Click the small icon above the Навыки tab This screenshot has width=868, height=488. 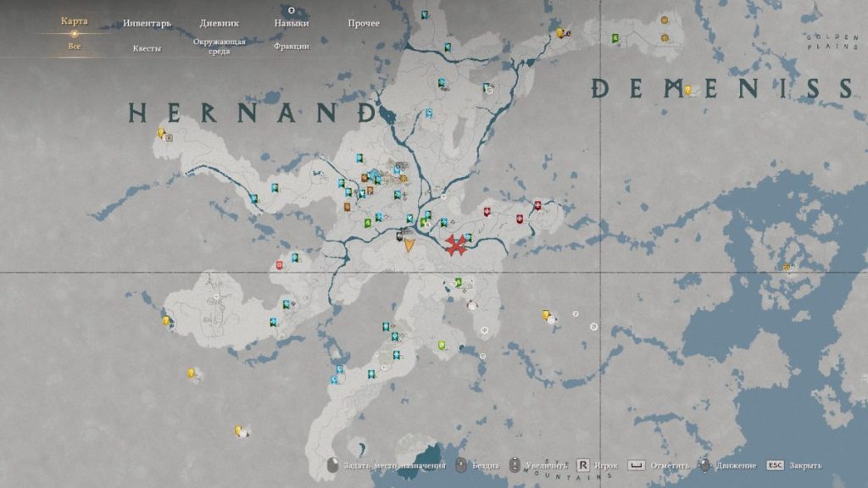[291, 10]
